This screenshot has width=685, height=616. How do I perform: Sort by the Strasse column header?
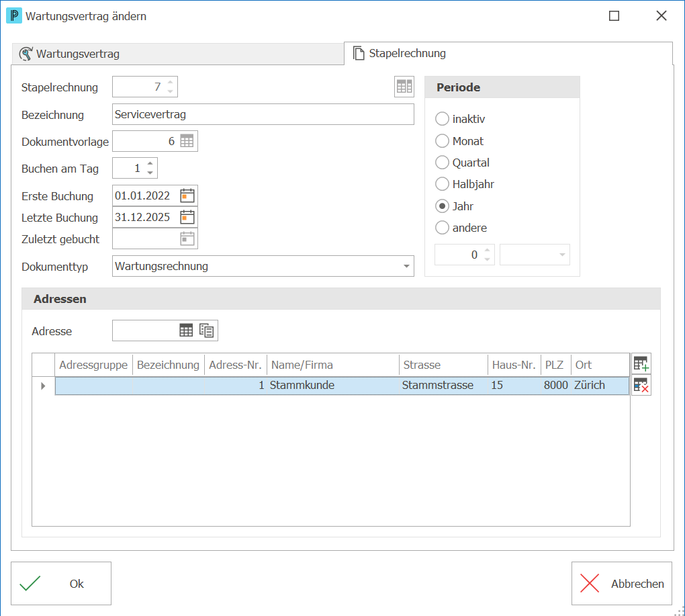[x=443, y=365]
